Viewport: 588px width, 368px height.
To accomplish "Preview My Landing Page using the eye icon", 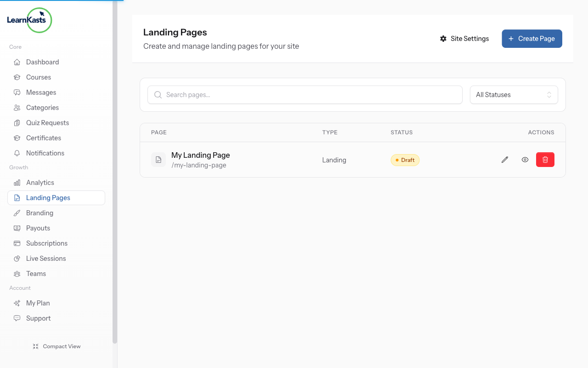I will (x=525, y=160).
